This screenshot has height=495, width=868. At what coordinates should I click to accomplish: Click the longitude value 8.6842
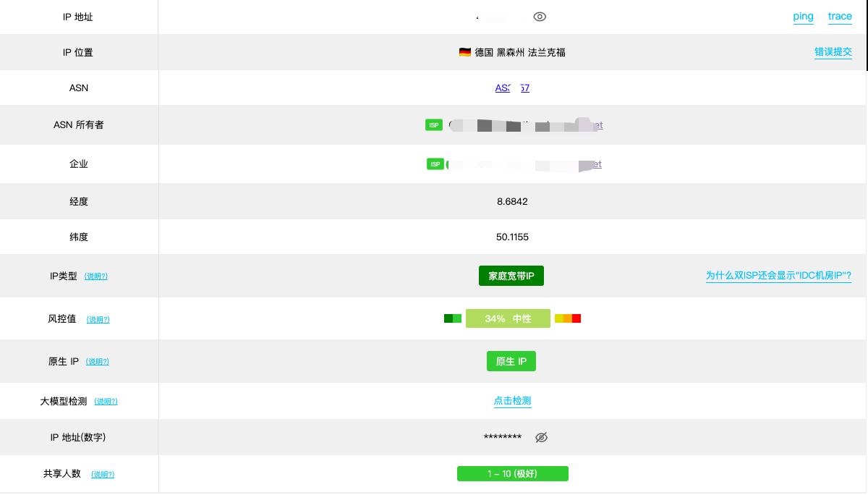[x=512, y=201]
